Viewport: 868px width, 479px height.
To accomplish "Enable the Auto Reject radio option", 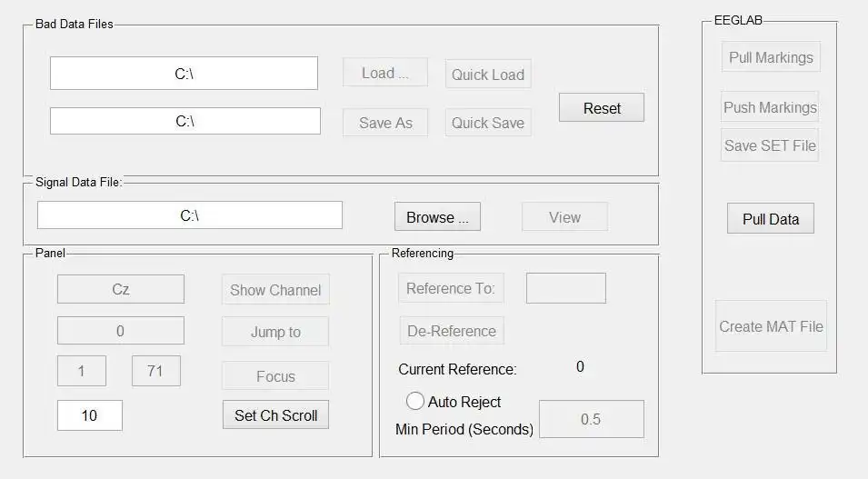I will (415, 401).
